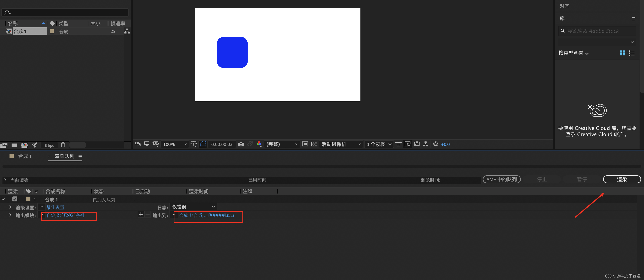
Task: Expand the 当前渲染 details section
Action: click(5, 180)
